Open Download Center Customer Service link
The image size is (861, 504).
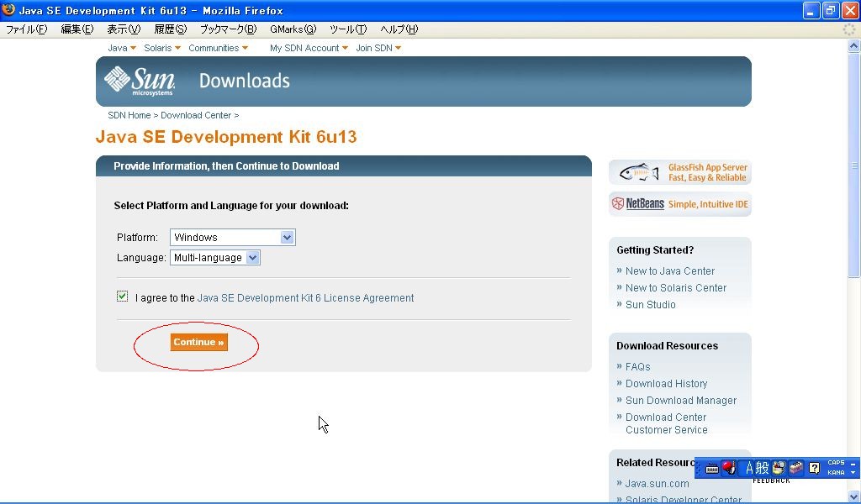pos(666,423)
